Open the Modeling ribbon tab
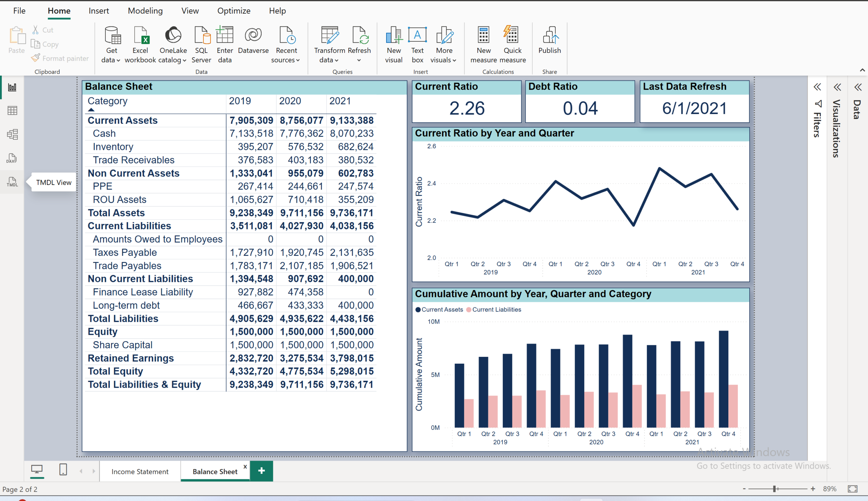The width and height of the screenshot is (868, 501). pos(145,11)
